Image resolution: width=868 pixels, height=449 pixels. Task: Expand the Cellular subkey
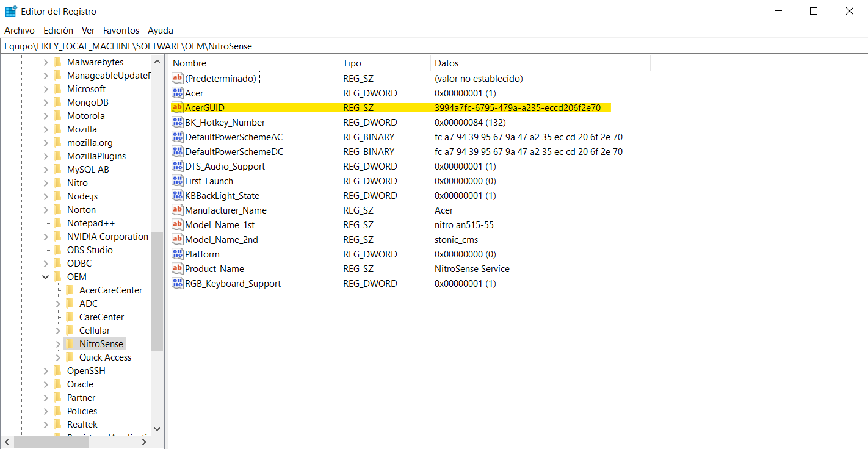(58, 330)
